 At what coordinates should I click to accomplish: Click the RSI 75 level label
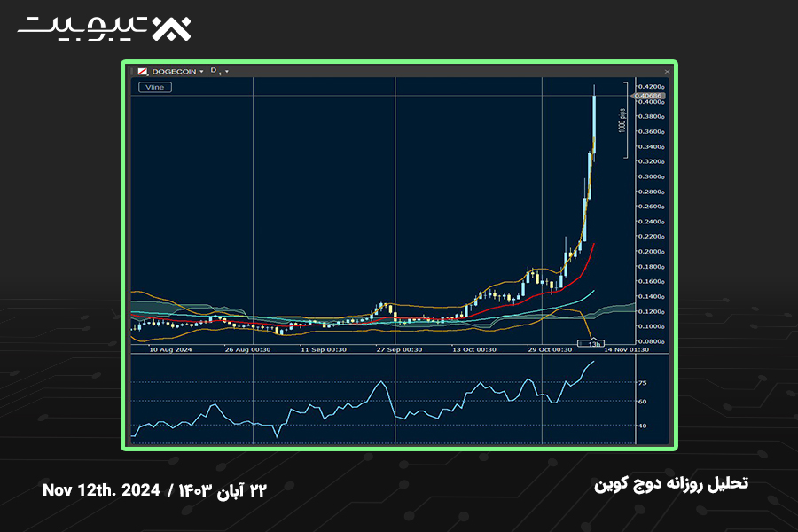(642, 383)
